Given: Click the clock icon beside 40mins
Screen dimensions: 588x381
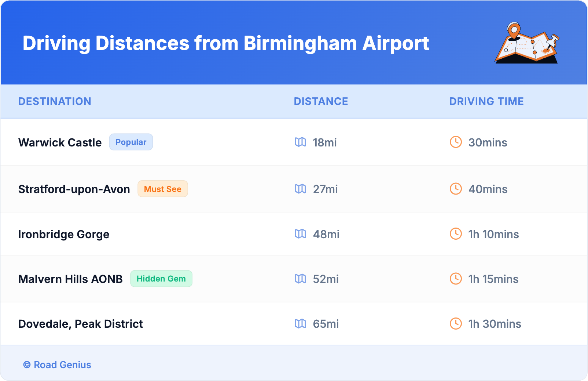Looking at the screenshot, I should pos(456,189).
